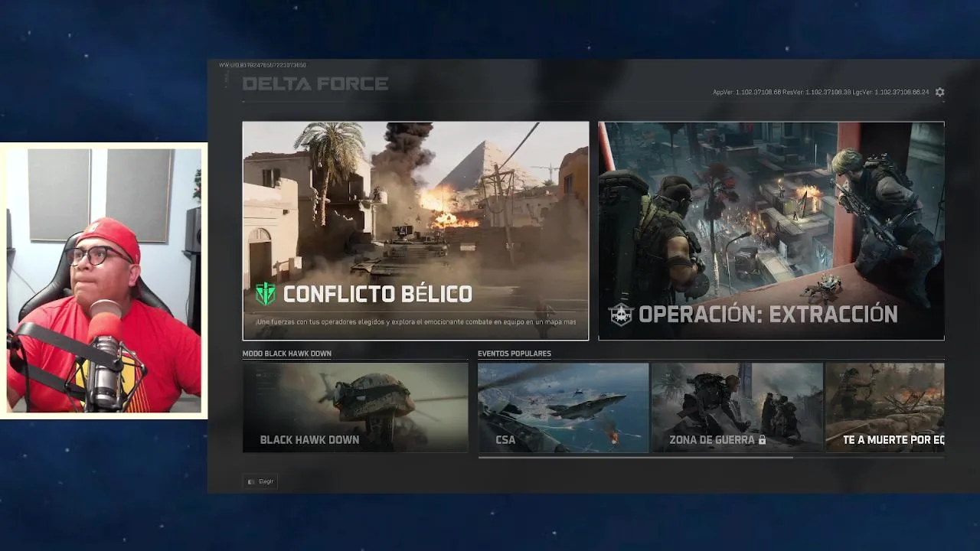Open the Zona de Guerra event tile
980x551 pixels.
[737, 407]
